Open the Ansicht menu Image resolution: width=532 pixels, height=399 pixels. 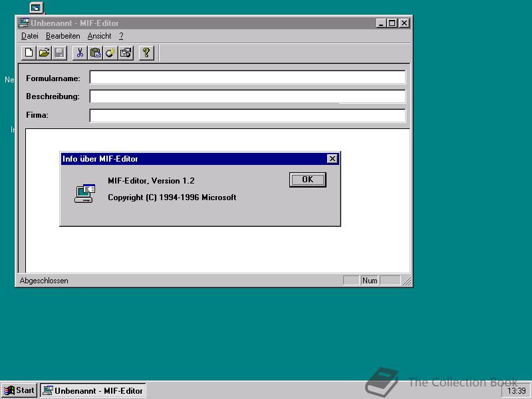99,36
